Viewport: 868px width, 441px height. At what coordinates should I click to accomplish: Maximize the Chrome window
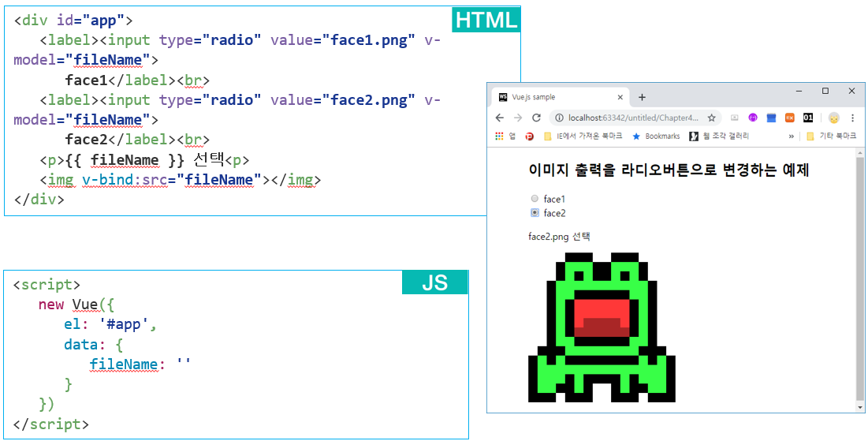[825, 91]
